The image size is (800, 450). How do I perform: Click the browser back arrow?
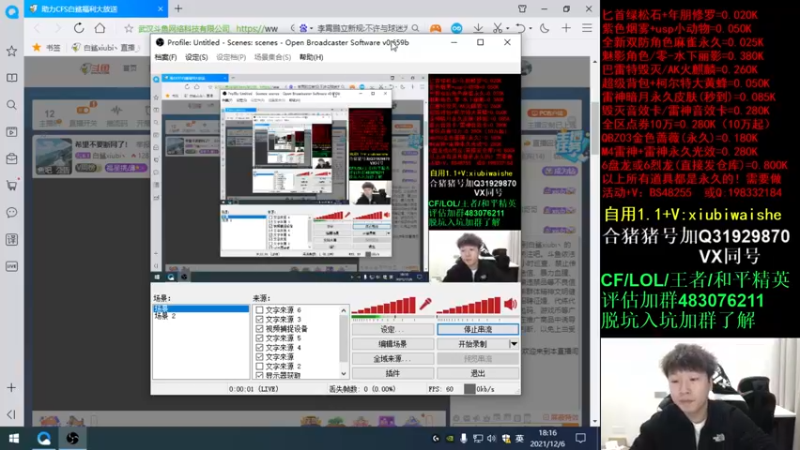coord(37,28)
